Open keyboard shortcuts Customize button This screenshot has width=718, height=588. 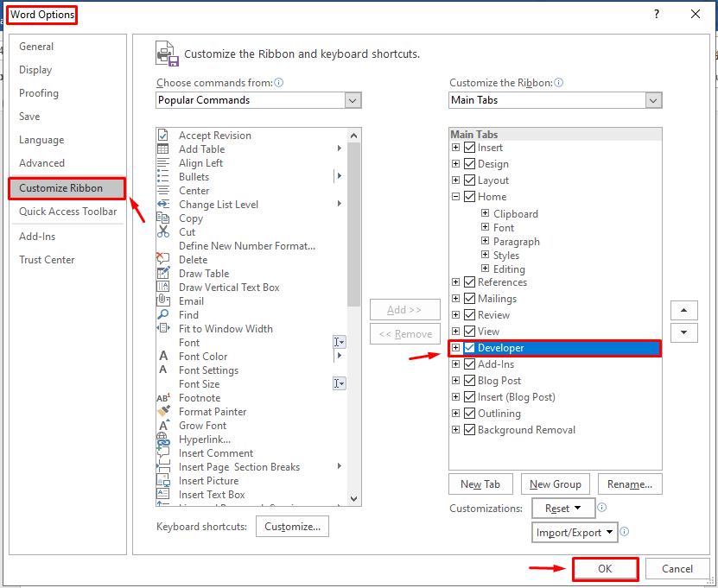pos(292,527)
